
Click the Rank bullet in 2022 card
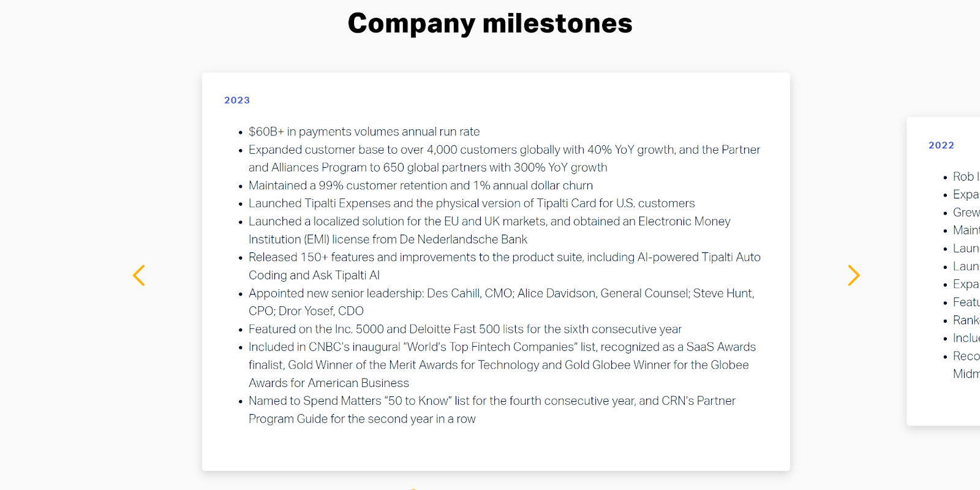(x=966, y=320)
